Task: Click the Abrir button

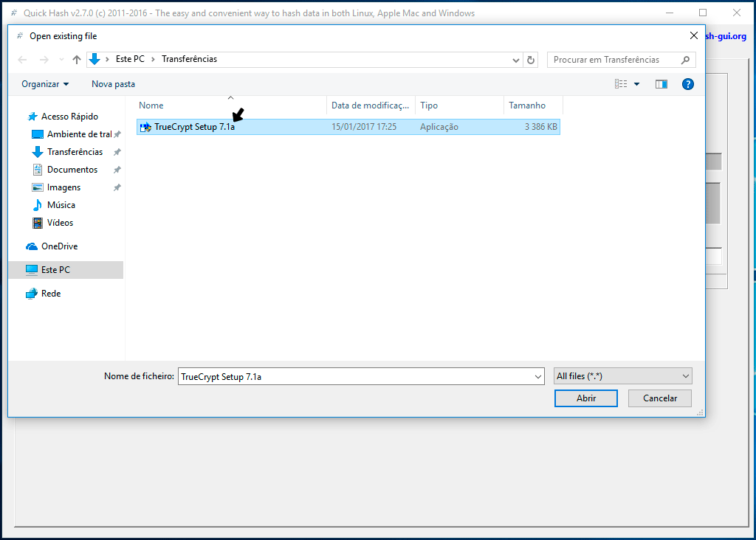Action: click(x=585, y=398)
